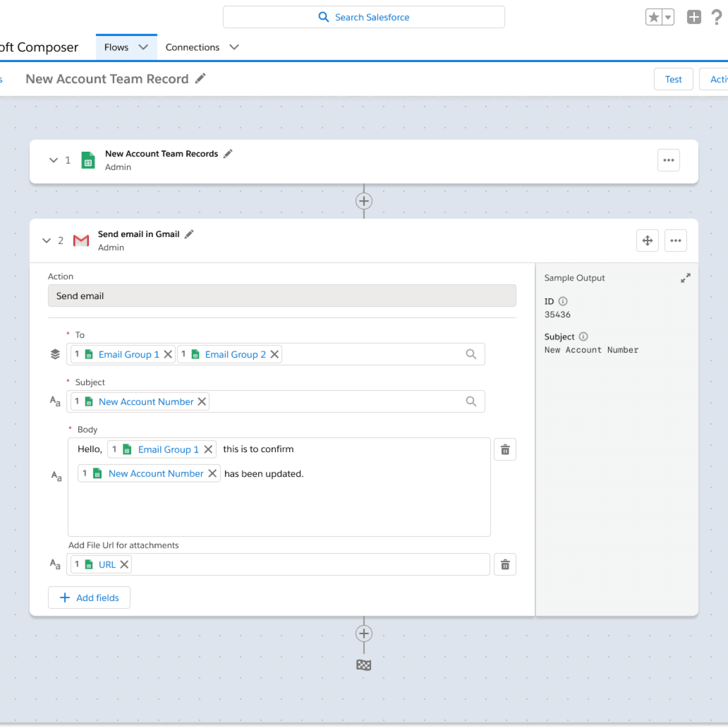728x728 pixels.
Task: Show info for the Subject output
Action: point(583,337)
